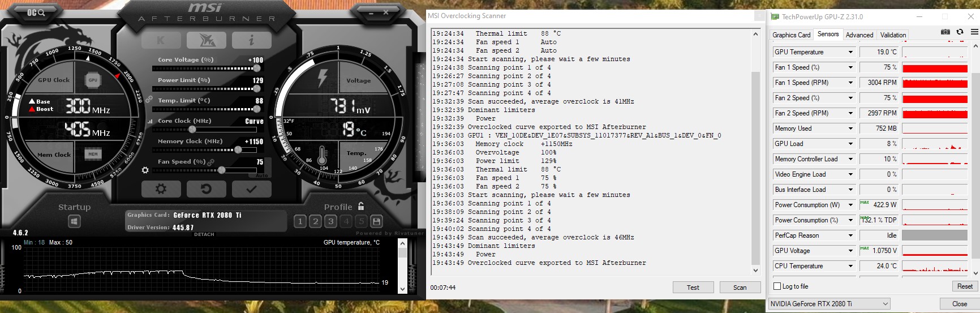Select Afterburner profile slot 3
Image resolution: width=980 pixels, height=313 pixels.
click(x=331, y=221)
